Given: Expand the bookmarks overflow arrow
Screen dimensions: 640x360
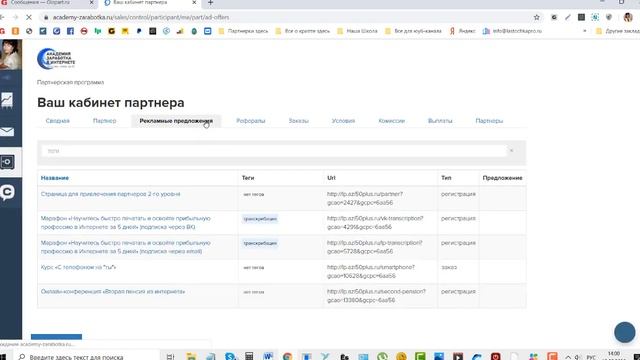Looking at the screenshot, I should (x=584, y=31).
